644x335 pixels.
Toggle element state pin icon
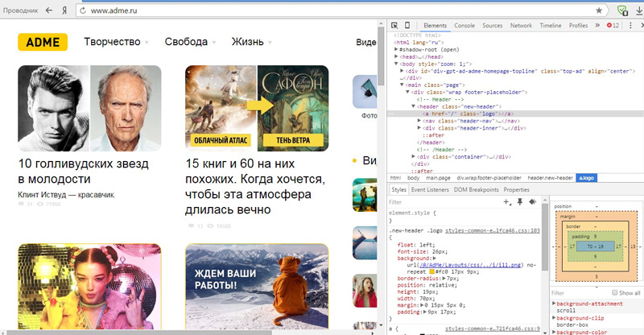pos(518,202)
